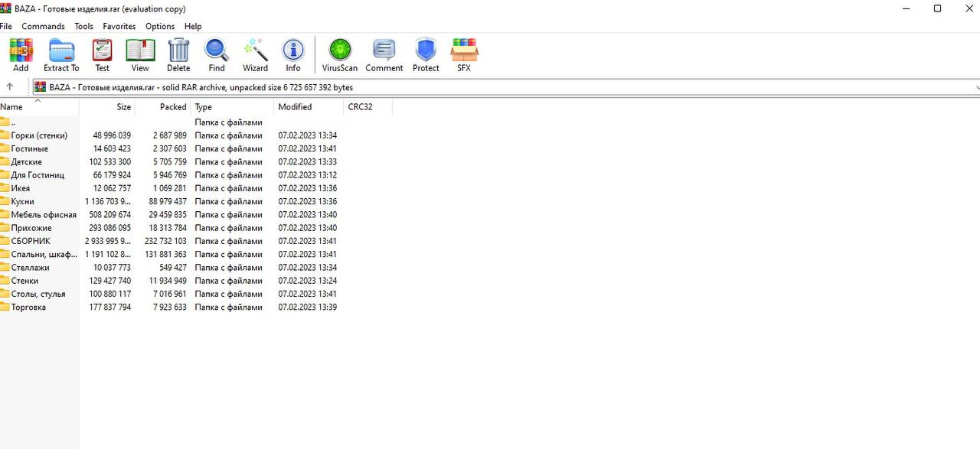Screen dimensions: 980x449
Task: Click the RAR icon in address bar
Action: pyautogui.click(x=40, y=87)
